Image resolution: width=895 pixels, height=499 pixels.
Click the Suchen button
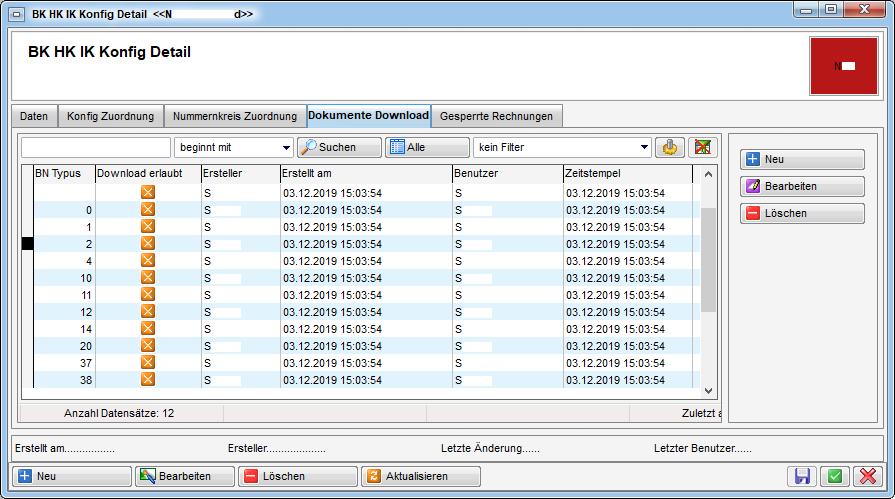point(339,147)
